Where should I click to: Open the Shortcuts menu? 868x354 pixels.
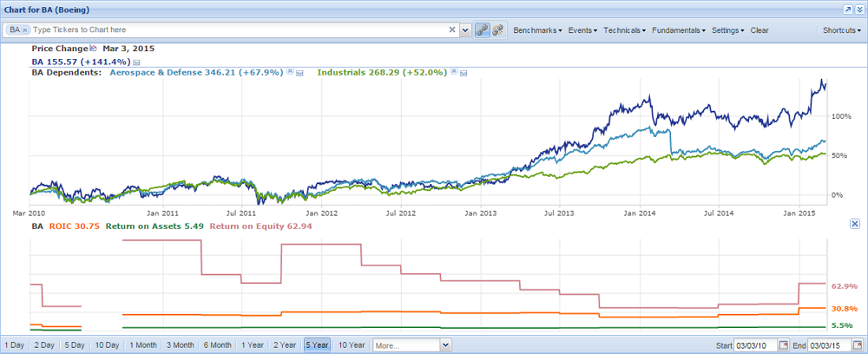pos(841,30)
